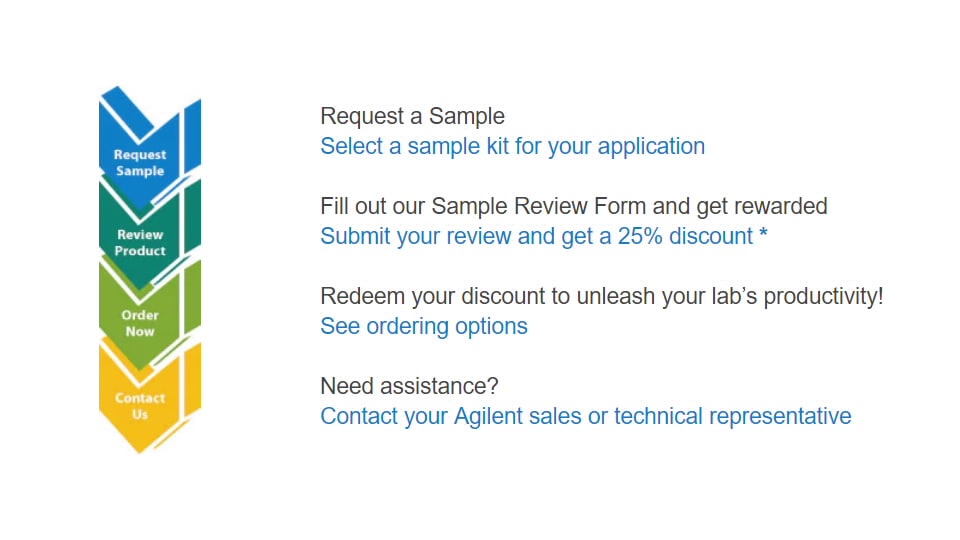Open the Contact your Agilent representative link
The height and width of the screenshot is (540, 960).
(x=585, y=416)
